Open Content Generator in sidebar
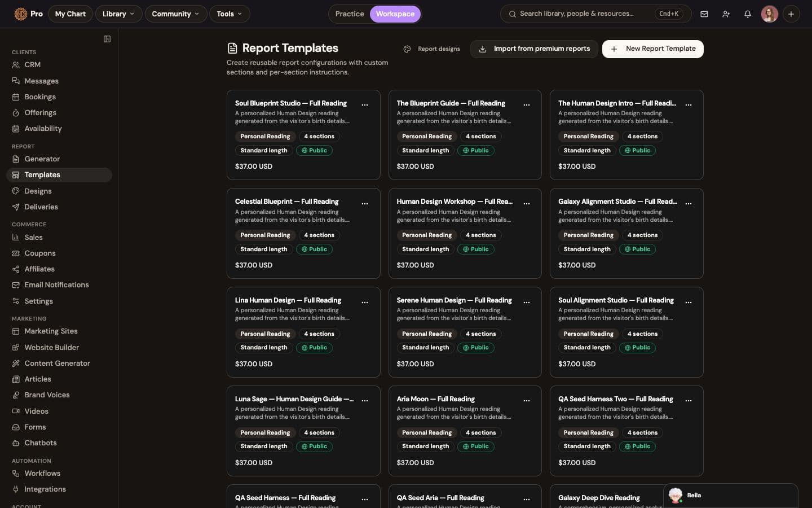 click(x=59, y=364)
